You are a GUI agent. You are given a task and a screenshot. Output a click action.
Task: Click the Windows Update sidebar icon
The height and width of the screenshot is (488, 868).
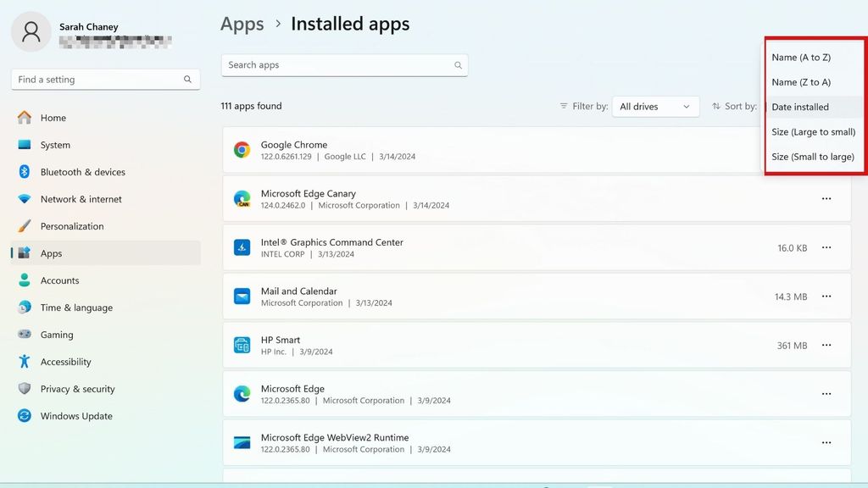28,416
